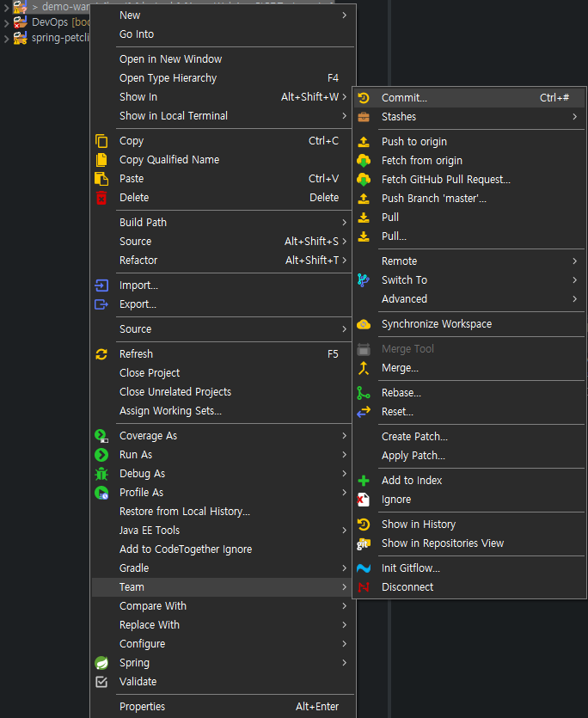Image resolution: width=588 pixels, height=718 pixels.
Task: Click the Fetch from origin cloud icon
Action: (364, 161)
